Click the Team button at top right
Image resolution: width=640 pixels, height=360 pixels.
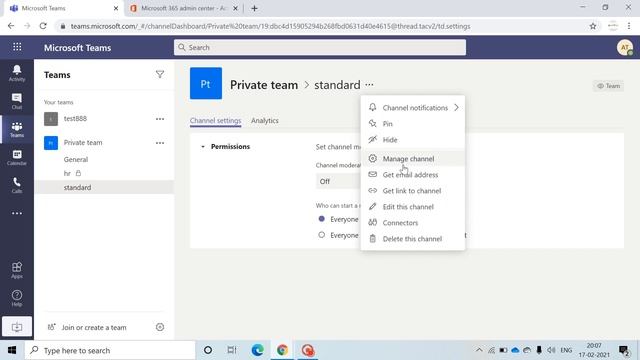pos(608,86)
